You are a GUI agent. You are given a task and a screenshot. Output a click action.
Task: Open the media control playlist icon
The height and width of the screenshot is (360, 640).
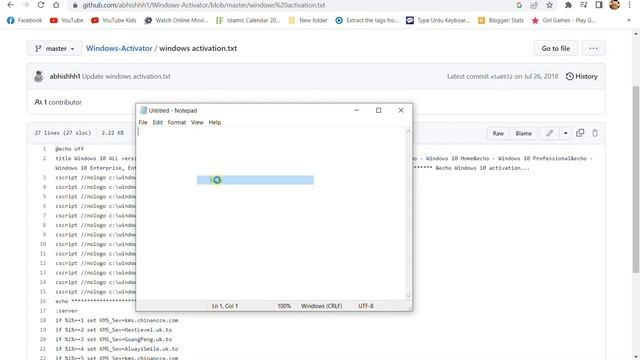tap(584, 5)
